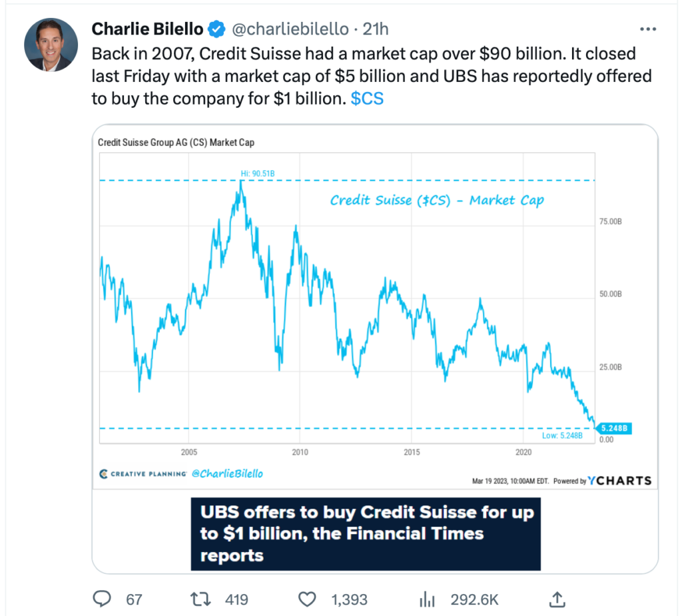Open view analytics bar chart icon
The width and height of the screenshot is (682, 616).
pos(427,599)
